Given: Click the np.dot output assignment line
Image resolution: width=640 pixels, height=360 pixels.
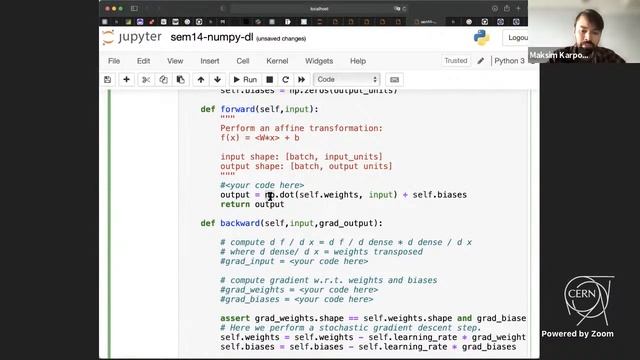Looking at the screenshot, I should (343, 195).
